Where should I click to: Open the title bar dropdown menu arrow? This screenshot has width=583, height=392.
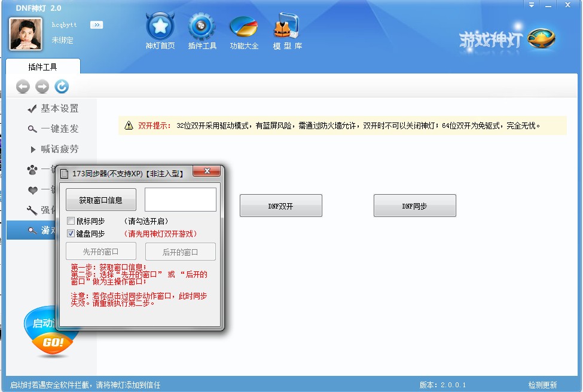pos(532,5)
